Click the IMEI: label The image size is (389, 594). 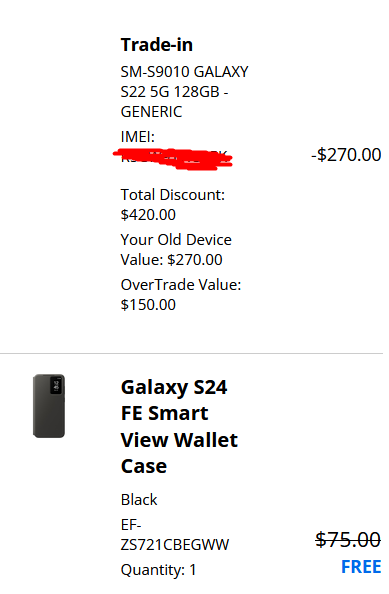[138, 137]
